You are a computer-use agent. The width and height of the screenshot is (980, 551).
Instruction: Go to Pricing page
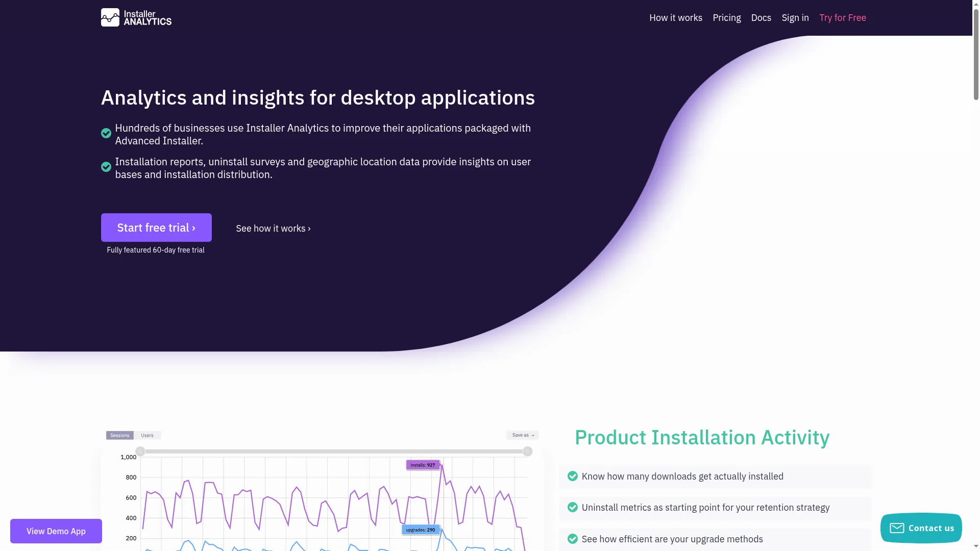[726, 18]
